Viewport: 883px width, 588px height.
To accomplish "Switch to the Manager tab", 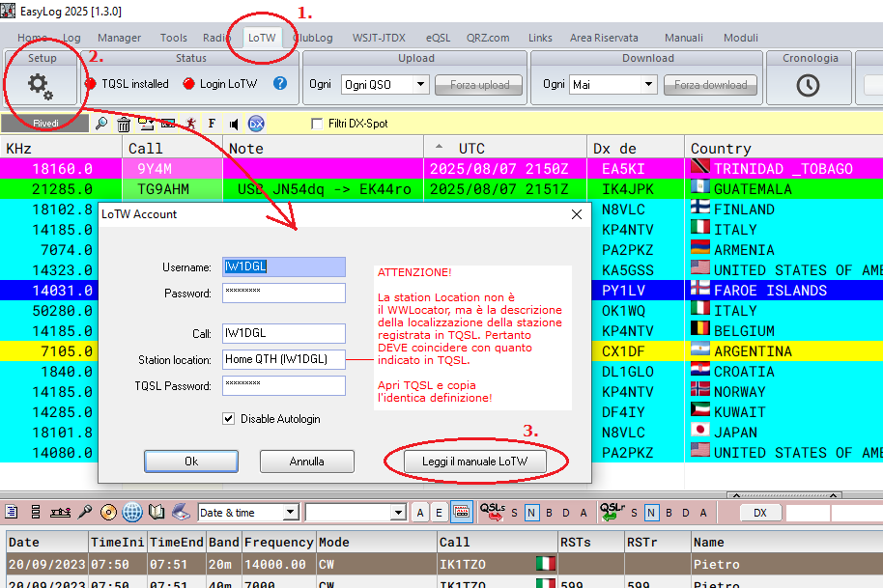I will click(x=120, y=38).
